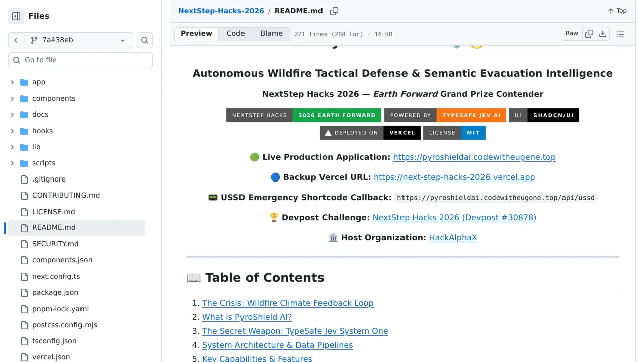Collapse the file tree side panel icon
Screen dimensions: 644x362
coord(16,16)
